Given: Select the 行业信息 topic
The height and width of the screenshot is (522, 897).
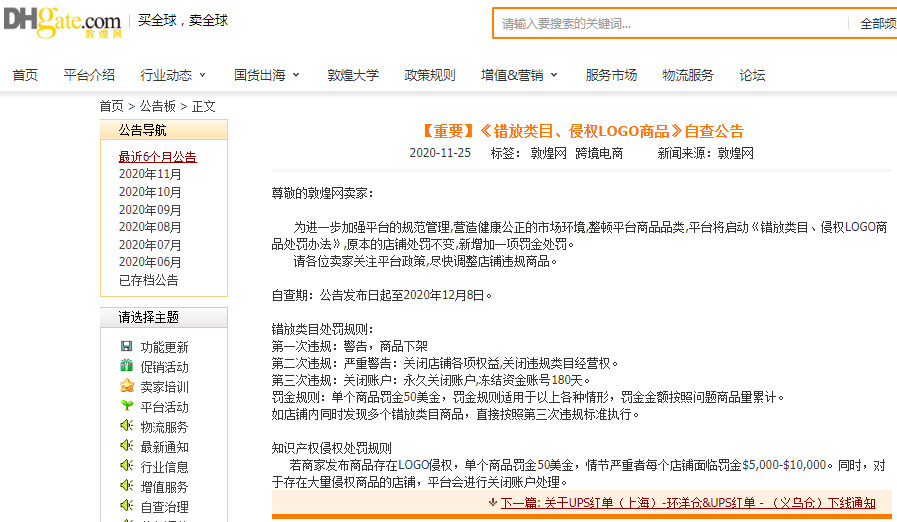Looking at the screenshot, I should pyautogui.click(x=164, y=467).
